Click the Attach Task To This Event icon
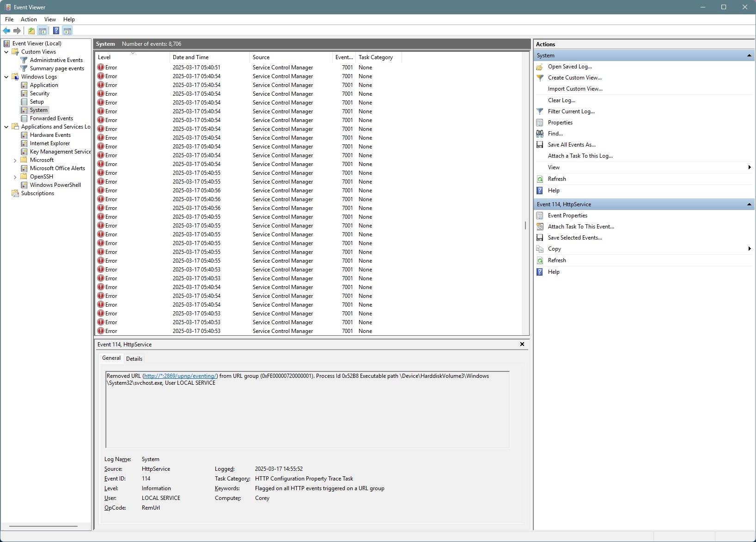The height and width of the screenshot is (542, 756). [540, 227]
